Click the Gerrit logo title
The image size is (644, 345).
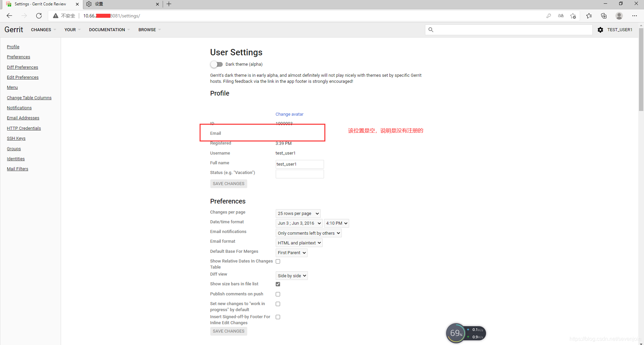[14, 30]
